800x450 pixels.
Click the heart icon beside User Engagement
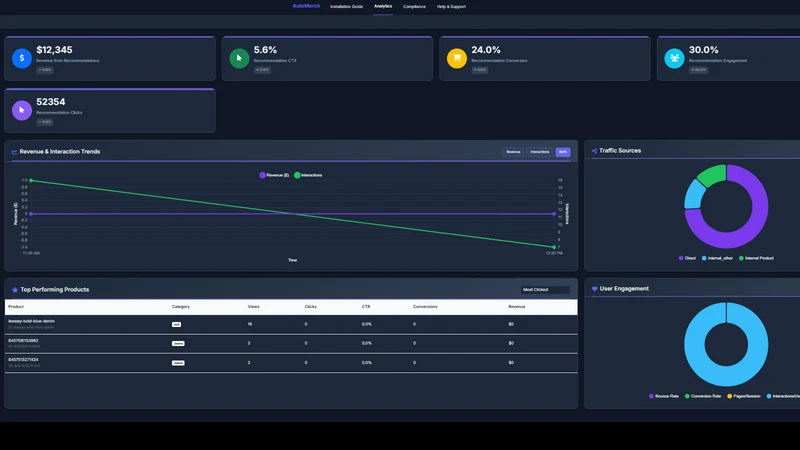(x=594, y=289)
